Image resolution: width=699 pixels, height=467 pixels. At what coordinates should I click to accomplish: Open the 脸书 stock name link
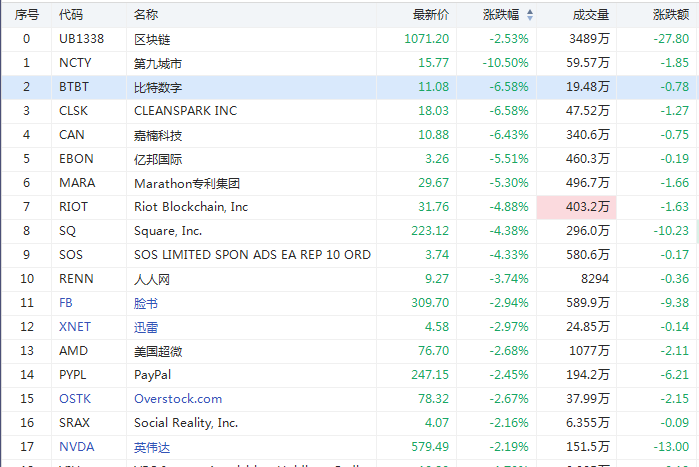tap(145, 302)
